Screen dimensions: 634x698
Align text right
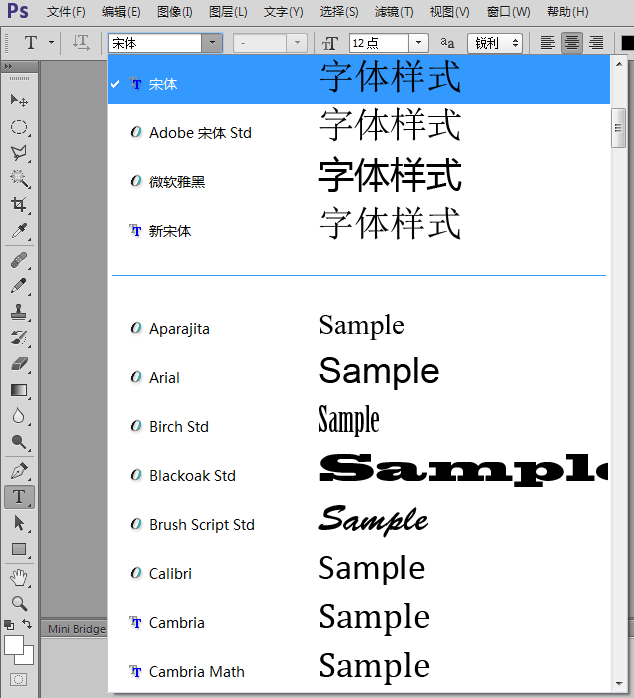click(x=596, y=43)
